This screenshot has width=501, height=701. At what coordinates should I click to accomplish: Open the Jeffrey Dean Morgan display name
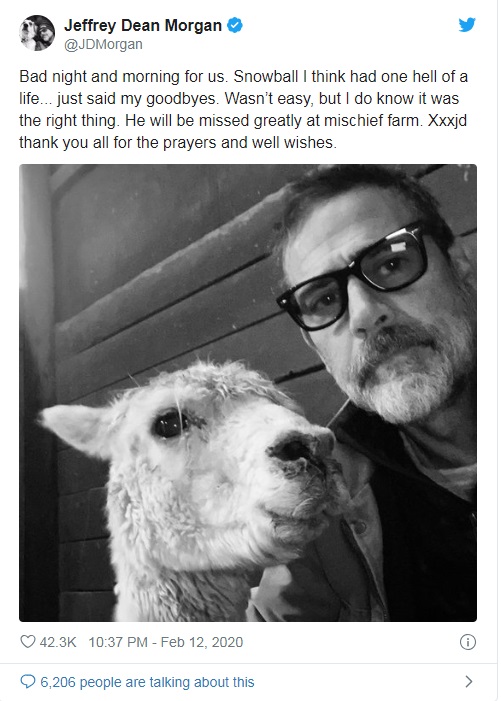[143, 25]
